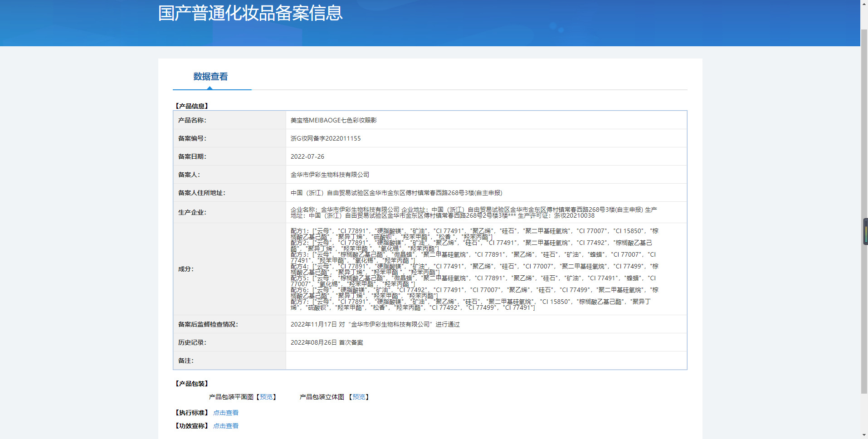This screenshot has height=439, width=868.
Task: Click the 产品包装平面图 label text
Action: pyautogui.click(x=231, y=397)
